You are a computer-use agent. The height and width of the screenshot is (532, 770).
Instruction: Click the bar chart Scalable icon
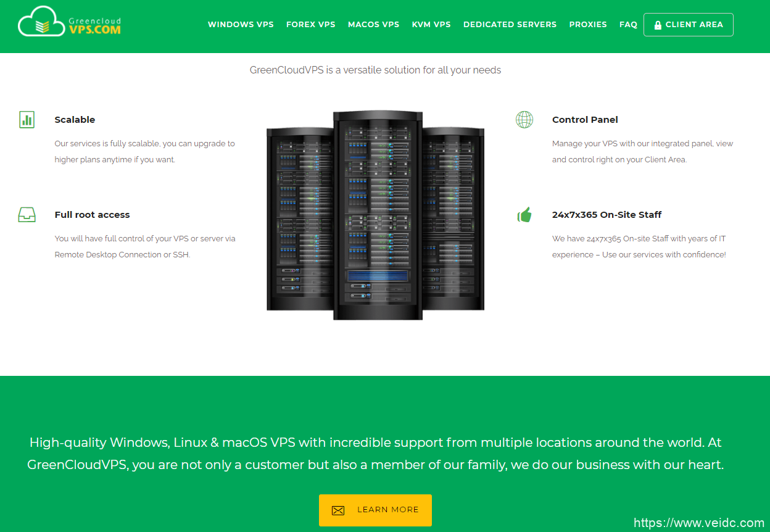[x=27, y=120]
